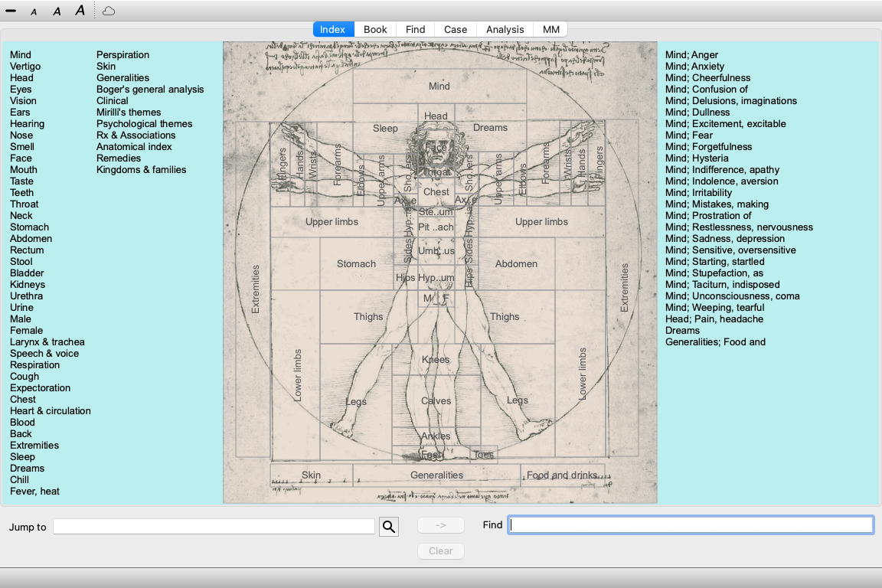The height and width of the screenshot is (588, 882).
Task: Open Dreams entry in right list
Action: (x=682, y=330)
